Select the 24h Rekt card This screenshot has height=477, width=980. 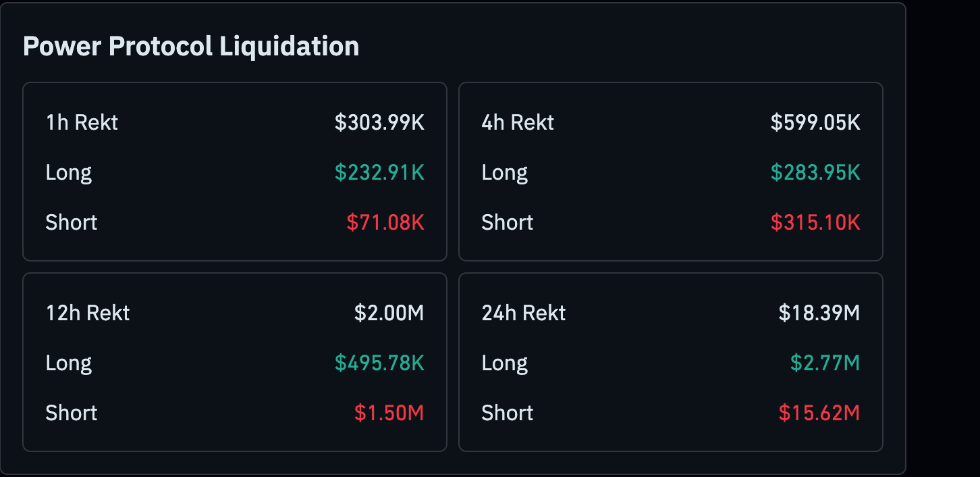tap(670, 362)
